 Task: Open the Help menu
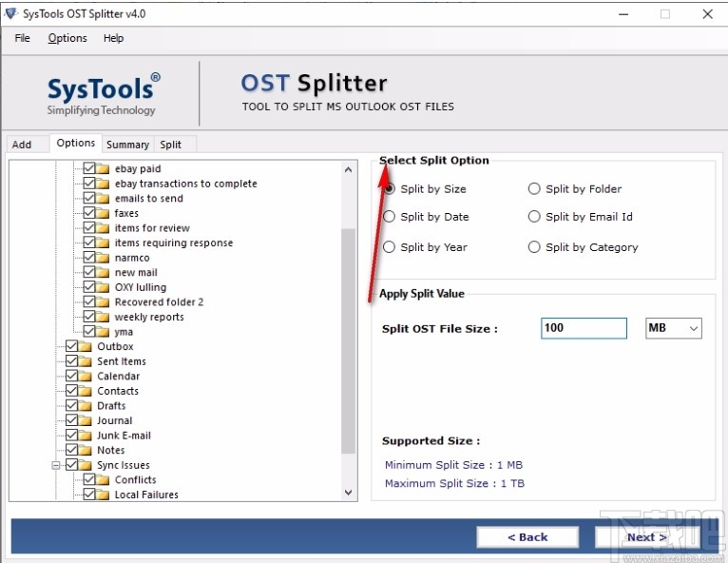coord(113,38)
